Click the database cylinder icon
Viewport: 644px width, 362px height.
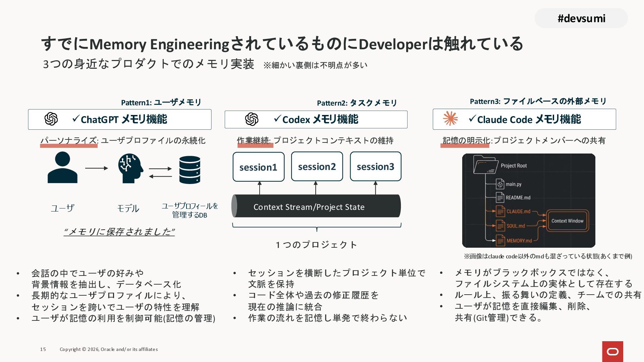190,170
